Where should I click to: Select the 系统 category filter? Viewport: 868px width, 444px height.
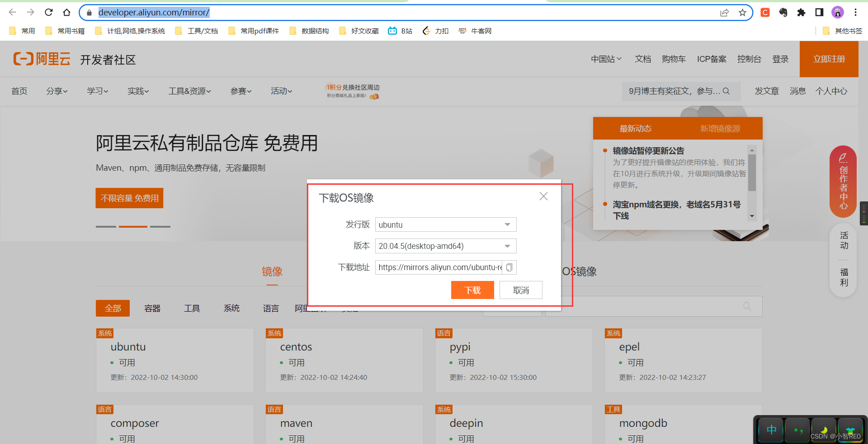231,308
